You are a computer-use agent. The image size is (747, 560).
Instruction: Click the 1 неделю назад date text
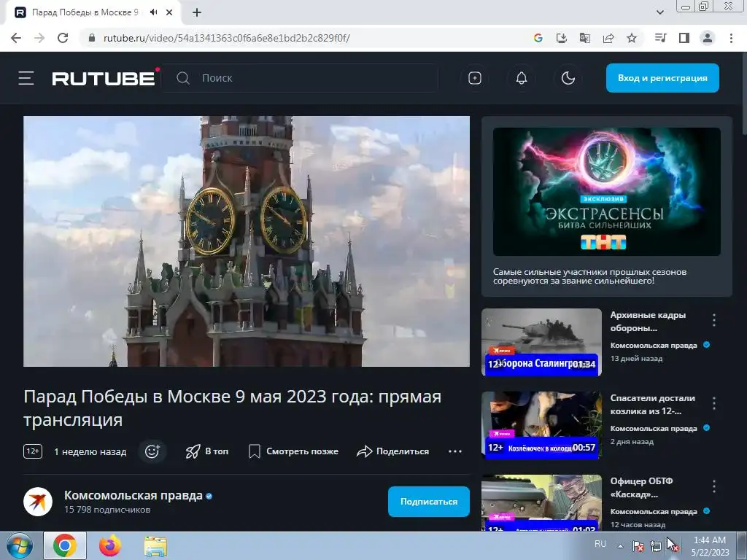[90, 451]
